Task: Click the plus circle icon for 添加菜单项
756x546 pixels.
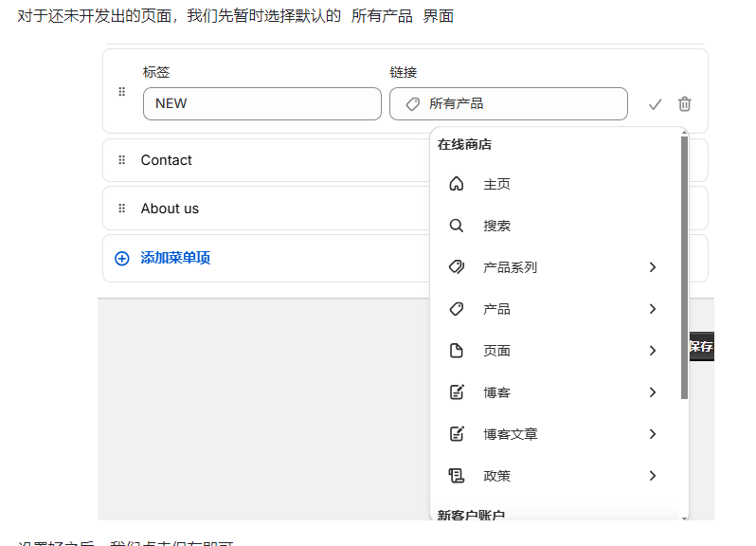Action: click(x=122, y=258)
